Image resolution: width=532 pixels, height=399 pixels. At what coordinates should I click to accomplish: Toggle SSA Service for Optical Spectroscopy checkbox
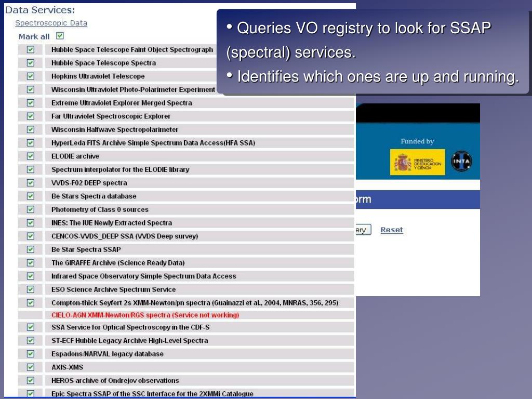tap(31, 327)
